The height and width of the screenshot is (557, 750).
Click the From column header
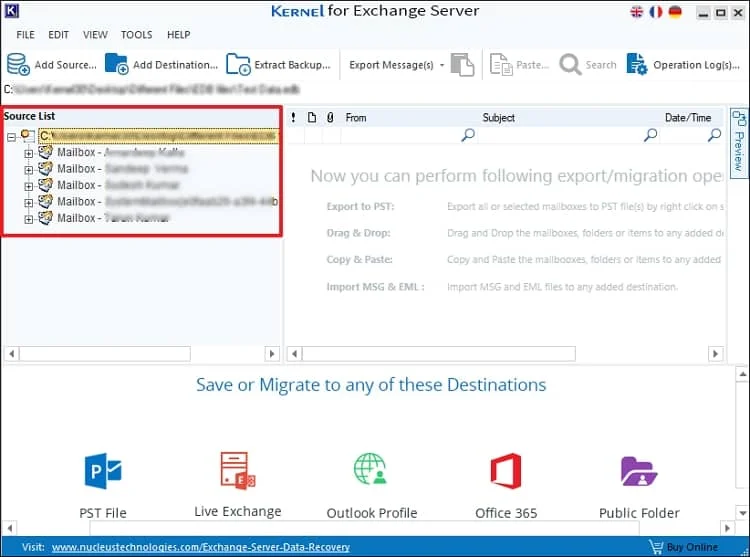pos(356,118)
